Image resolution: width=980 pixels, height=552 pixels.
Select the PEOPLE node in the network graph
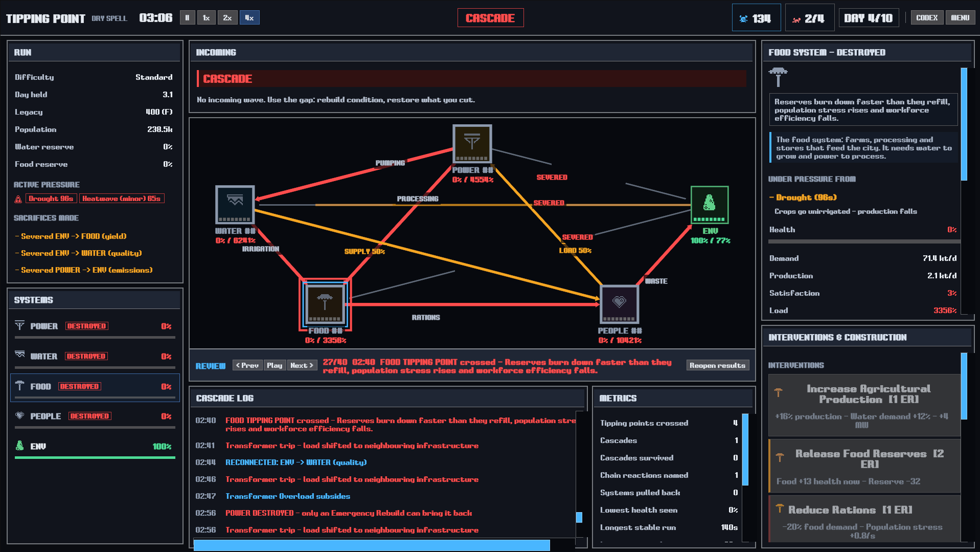click(619, 304)
